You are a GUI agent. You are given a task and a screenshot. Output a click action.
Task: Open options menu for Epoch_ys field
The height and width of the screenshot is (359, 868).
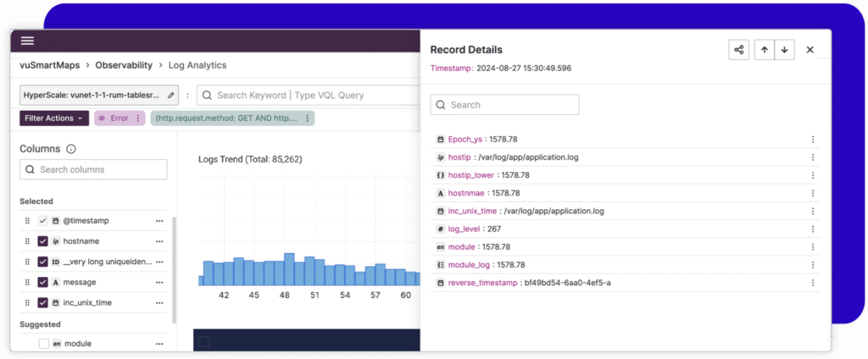point(812,139)
